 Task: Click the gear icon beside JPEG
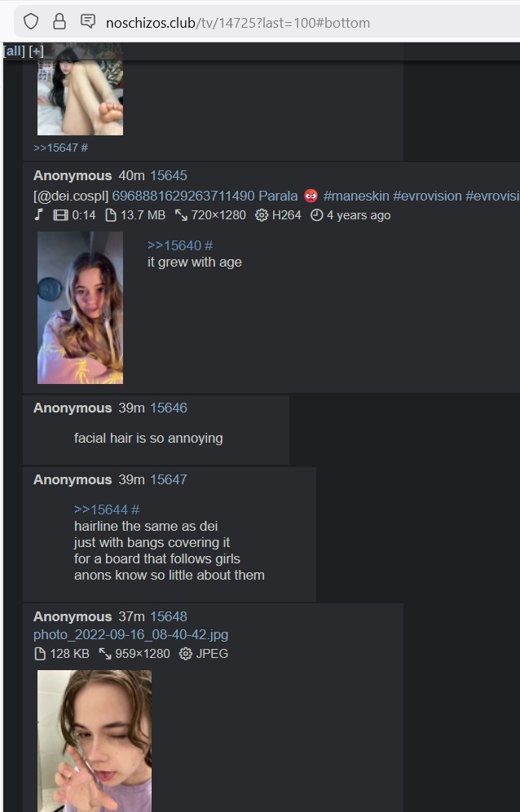pyautogui.click(x=185, y=654)
